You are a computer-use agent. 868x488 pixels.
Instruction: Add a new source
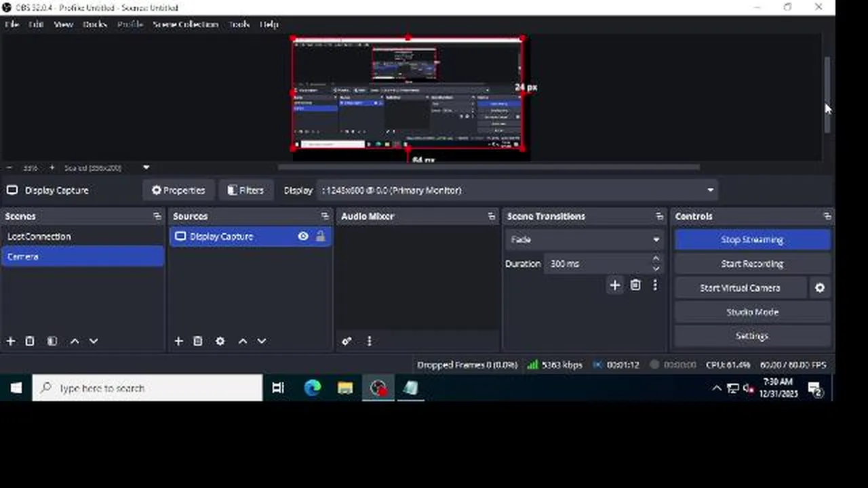(x=178, y=341)
